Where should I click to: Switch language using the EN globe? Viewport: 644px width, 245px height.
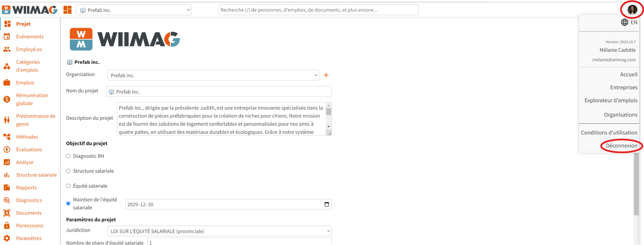[629, 22]
